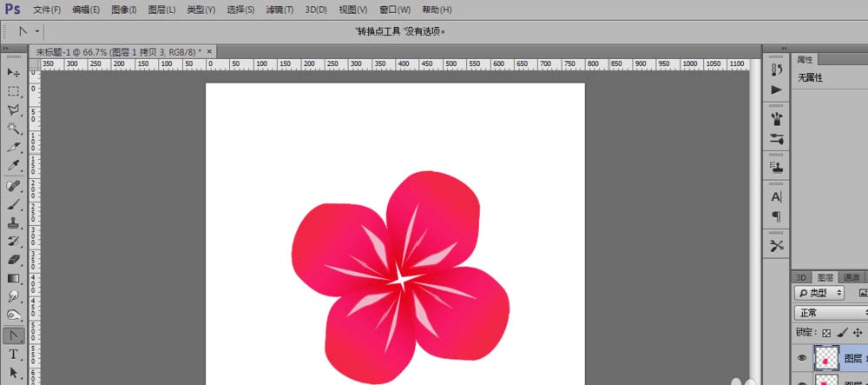This screenshot has width=868, height=385.
Task: Open the layer filter 类型 dropdown
Action: click(819, 293)
